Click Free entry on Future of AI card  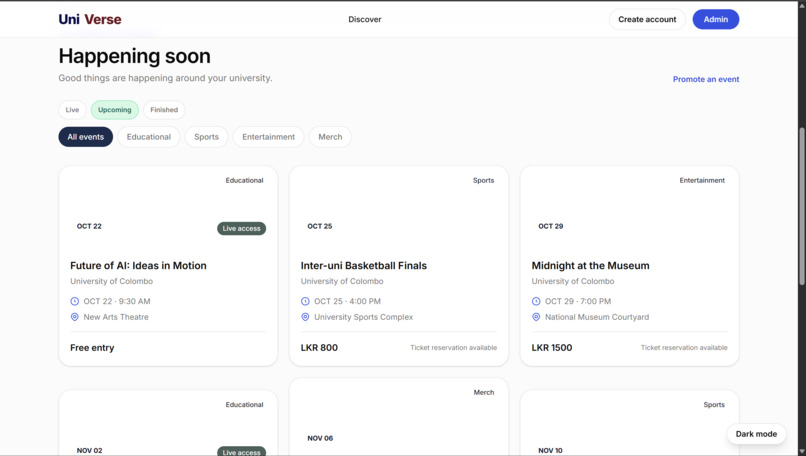pos(92,348)
